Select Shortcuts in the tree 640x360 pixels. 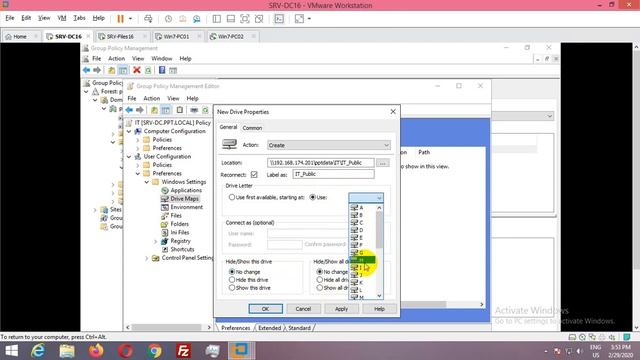tap(182, 249)
